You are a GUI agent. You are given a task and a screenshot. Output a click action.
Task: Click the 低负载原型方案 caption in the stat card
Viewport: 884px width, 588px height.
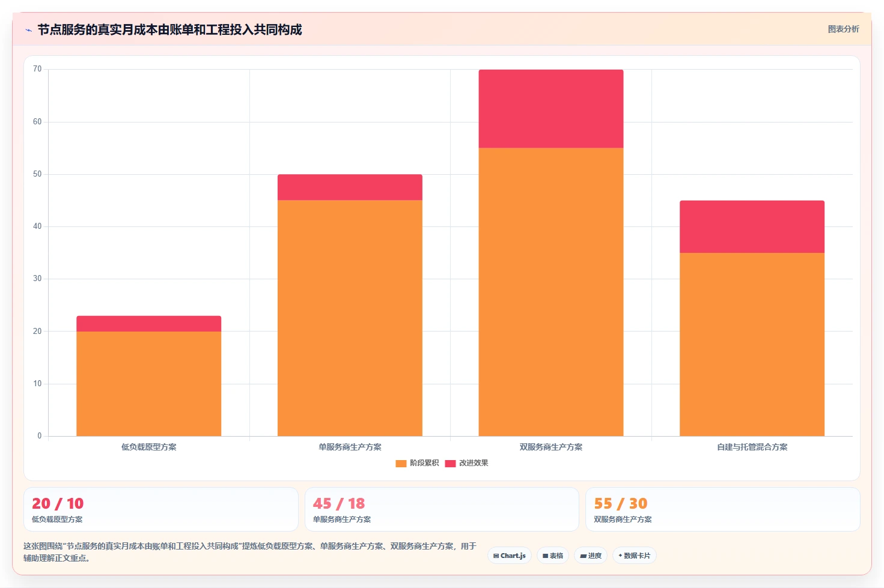(57, 520)
